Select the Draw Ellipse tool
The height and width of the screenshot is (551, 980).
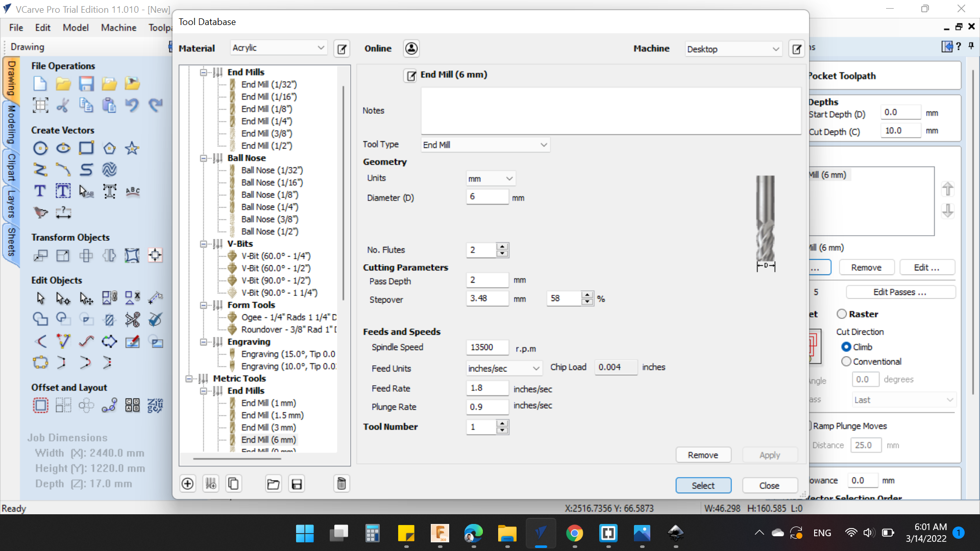[x=63, y=148]
